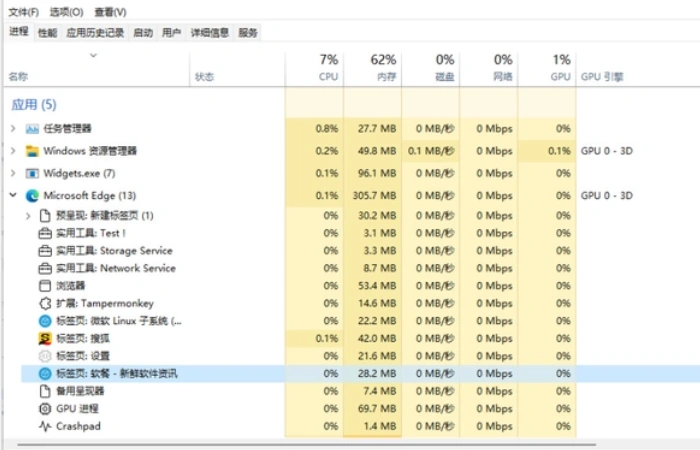
Task: Expand the Windows 资源管理器 process group
Action: point(12,151)
